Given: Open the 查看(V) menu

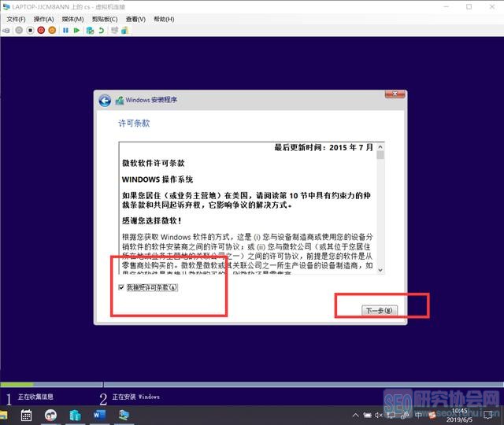Looking at the screenshot, I should click(135, 19).
